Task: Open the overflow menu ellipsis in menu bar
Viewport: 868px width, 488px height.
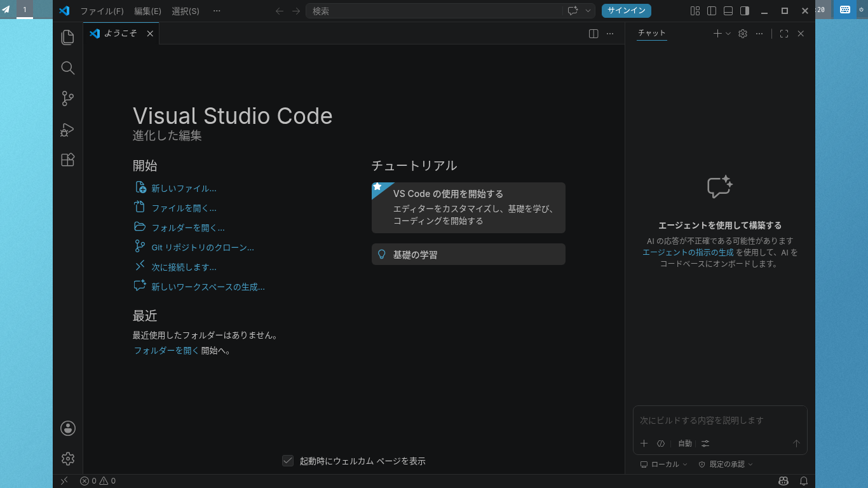Action: (x=217, y=11)
